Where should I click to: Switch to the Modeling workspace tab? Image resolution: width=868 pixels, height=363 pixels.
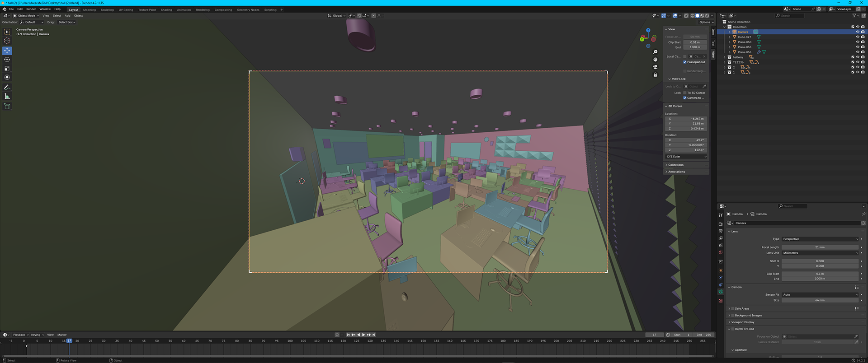pyautogui.click(x=89, y=9)
